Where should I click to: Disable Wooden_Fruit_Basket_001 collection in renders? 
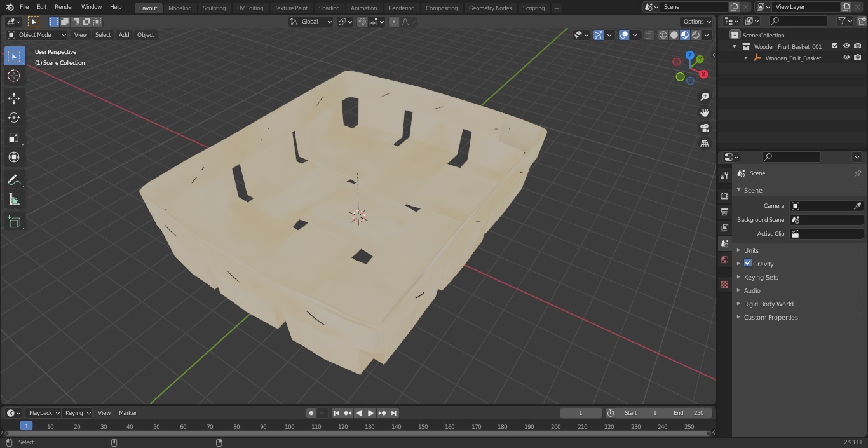[x=858, y=46]
